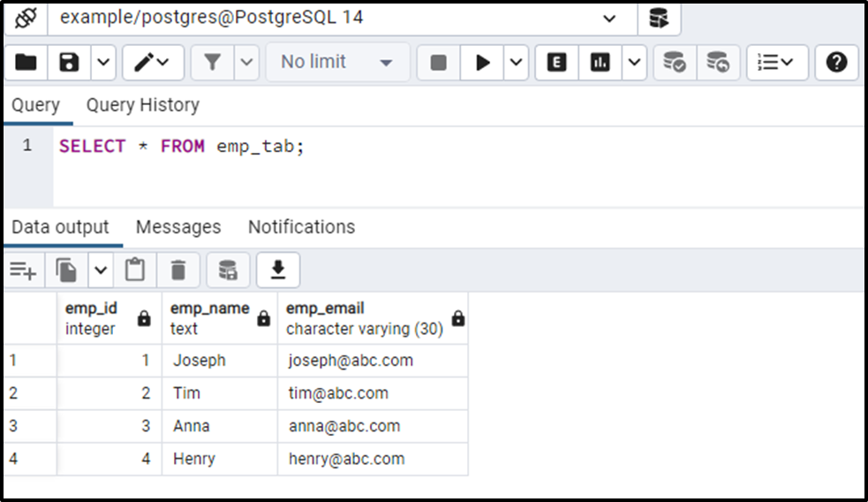
Task: Open the Edit pencil dropdown
Action: [x=153, y=63]
